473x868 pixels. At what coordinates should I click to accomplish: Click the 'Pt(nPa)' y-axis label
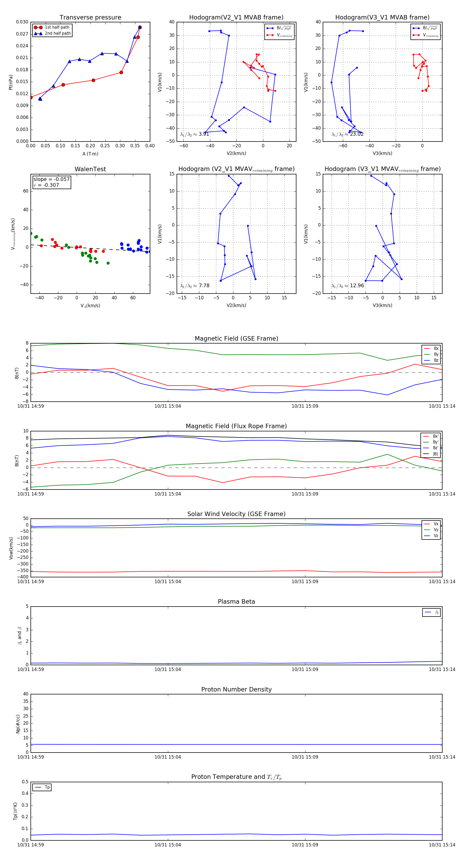11,82
